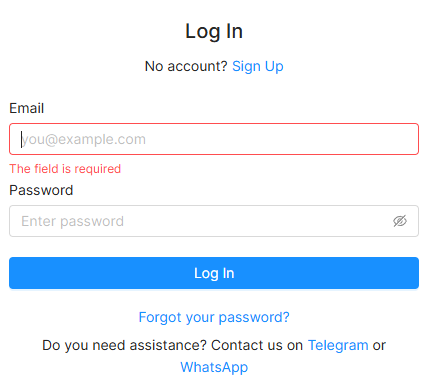
Task: Click the red 'The field is required' message
Action: (x=65, y=169)
